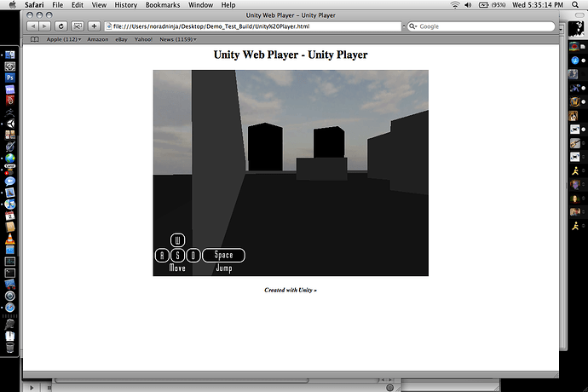Open the globe browser Dock icon
Viewport: 588px width, 392px height.
click(x=9, y=159)
